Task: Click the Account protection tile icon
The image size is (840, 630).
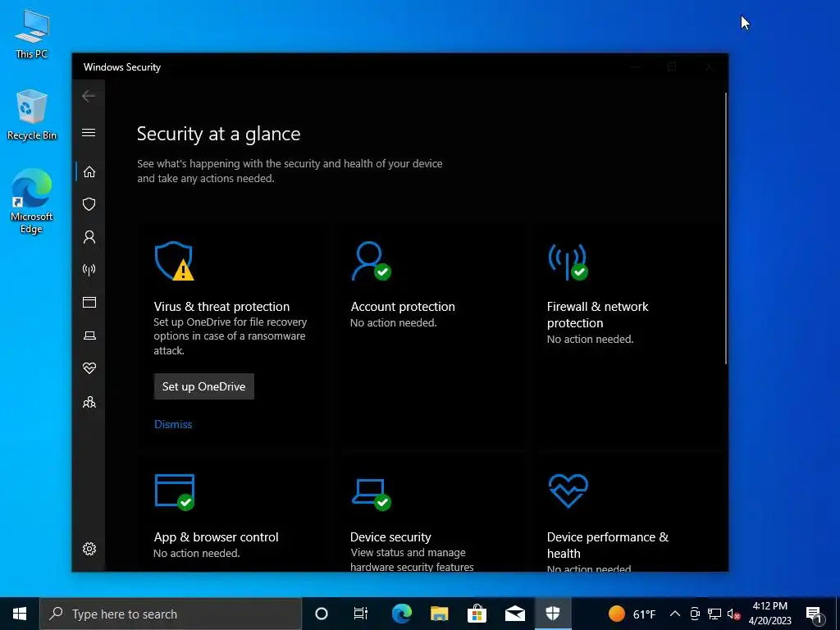Action: pyautogui.click(x=371, y=261)
